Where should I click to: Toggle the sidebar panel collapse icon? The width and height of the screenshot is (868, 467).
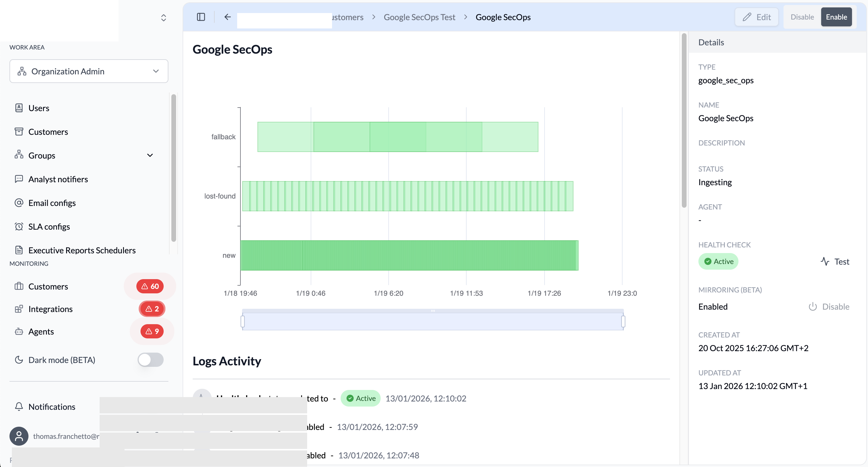click(201, 17)
